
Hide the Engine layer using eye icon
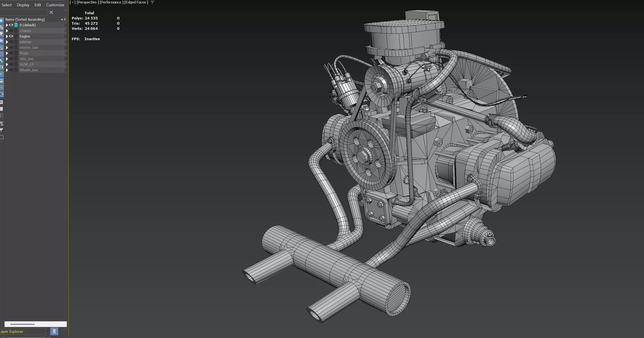click(11, 36)
